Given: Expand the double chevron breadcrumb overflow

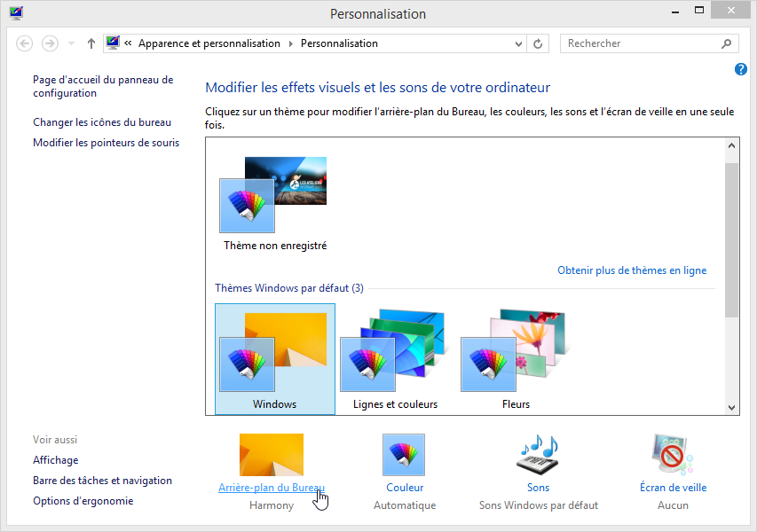Looking at the screenshot, I should 128,43.
